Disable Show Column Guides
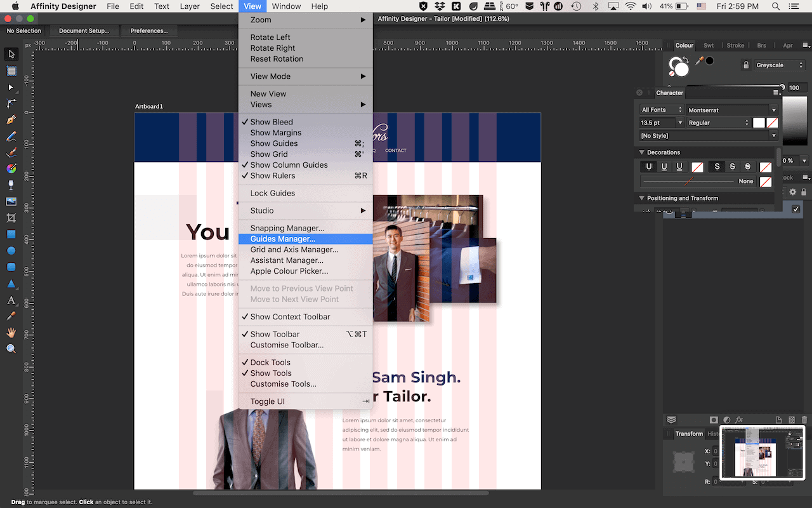The width and height of the screenshot is (812, 508). click(289, 165)
